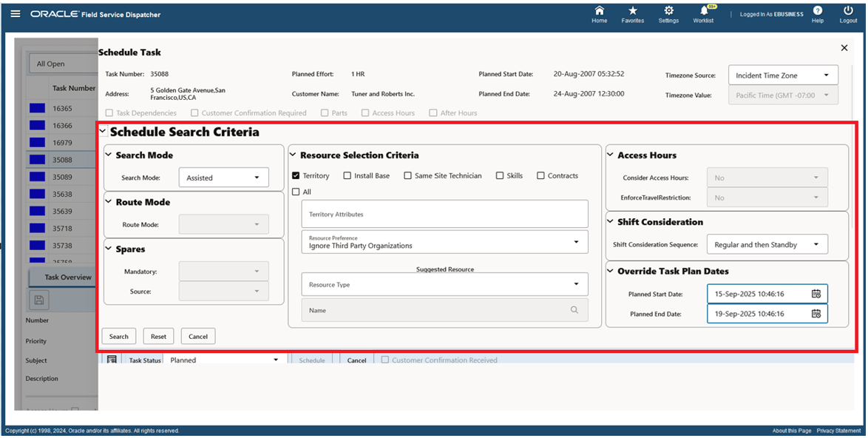868x438 pixels.
Task: Open the Worklist notifications bell
Action: point(702,13)
